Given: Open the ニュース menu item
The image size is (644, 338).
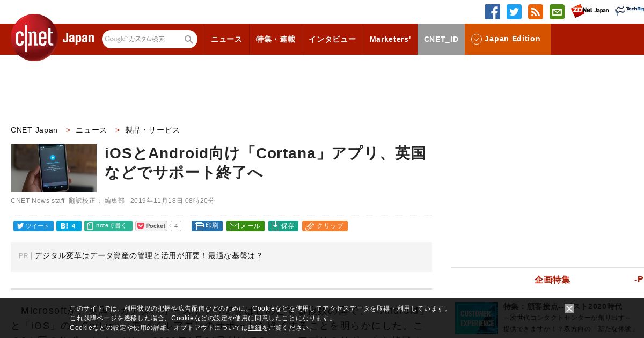Looking at the screenshot, I should click(x=226, y=39).
